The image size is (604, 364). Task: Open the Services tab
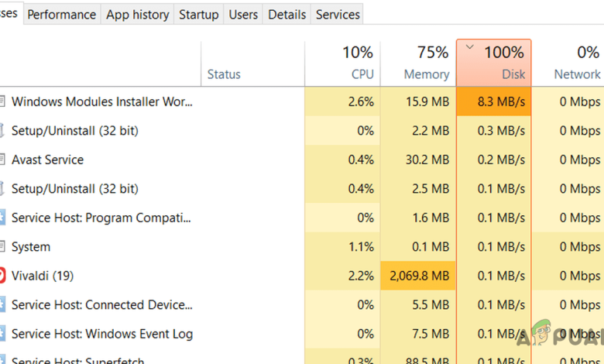point(338,14)
